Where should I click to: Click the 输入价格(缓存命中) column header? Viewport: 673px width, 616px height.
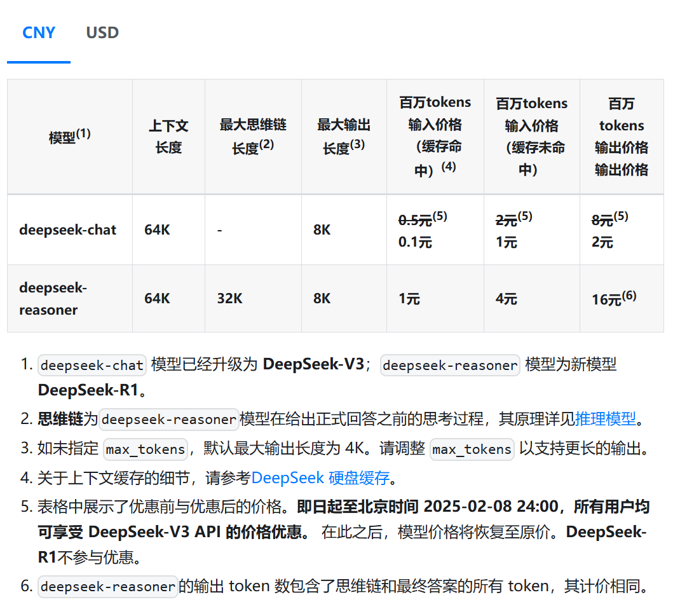coord(435,136)
